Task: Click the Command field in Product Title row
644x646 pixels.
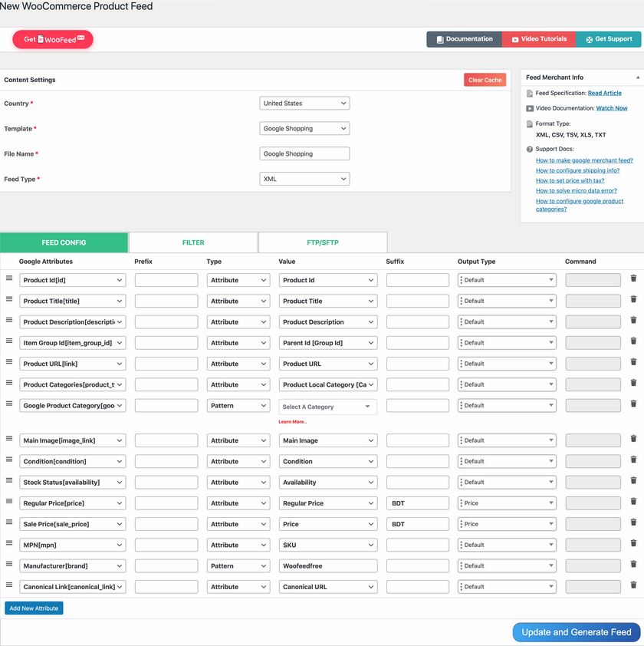Action: pyautogui.click(x=593, y=302)
